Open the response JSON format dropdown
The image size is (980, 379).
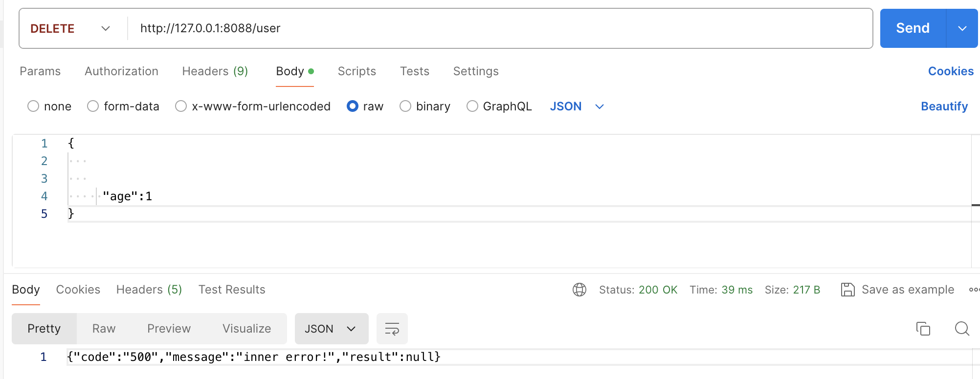[x=331, y=329]
